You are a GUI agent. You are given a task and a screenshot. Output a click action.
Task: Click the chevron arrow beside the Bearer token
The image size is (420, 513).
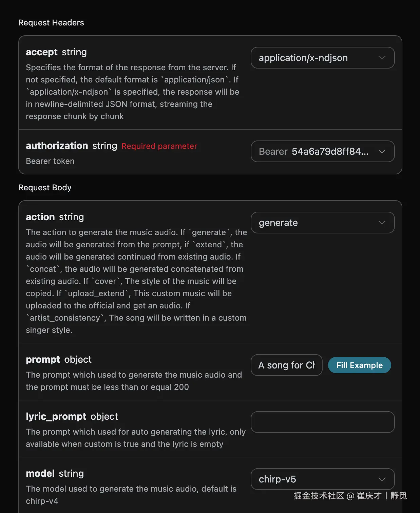pos(382,152)
